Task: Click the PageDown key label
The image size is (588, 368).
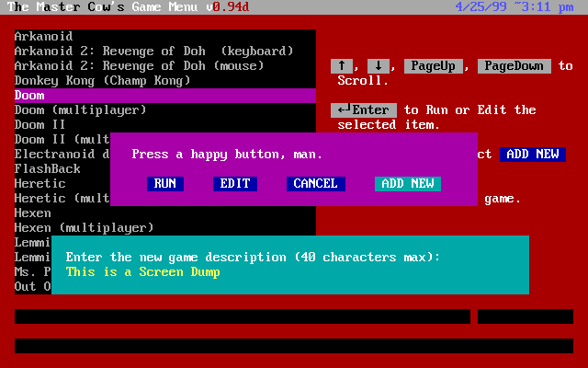Action: [x=514, y=66]
